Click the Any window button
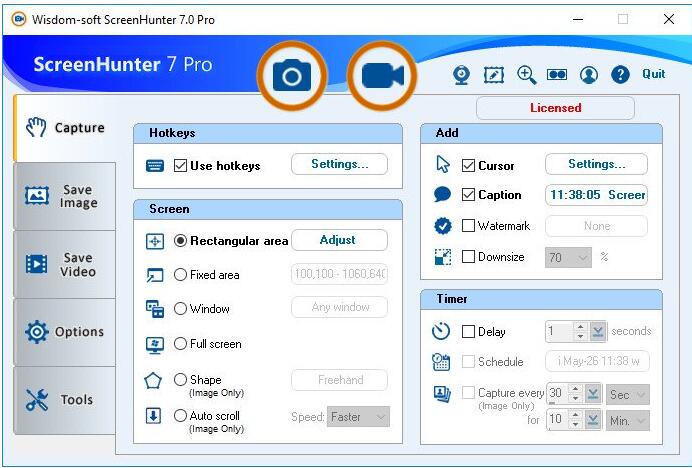 339,307
